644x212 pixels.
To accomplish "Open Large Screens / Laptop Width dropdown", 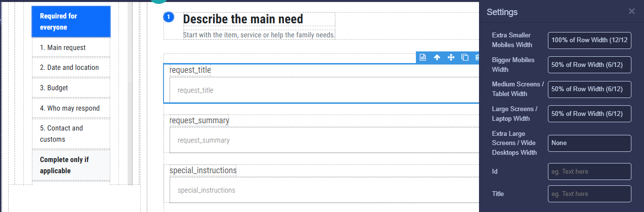I will click(x=590, y=114).
